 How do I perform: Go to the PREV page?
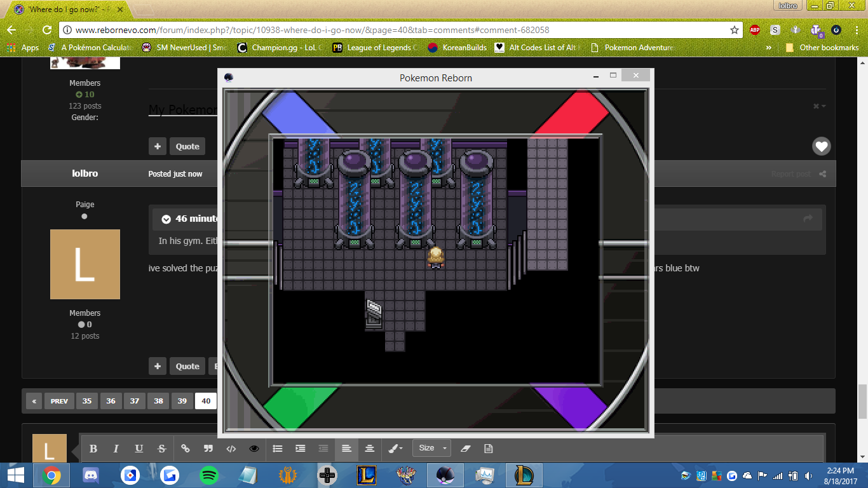tap(59, 401)
